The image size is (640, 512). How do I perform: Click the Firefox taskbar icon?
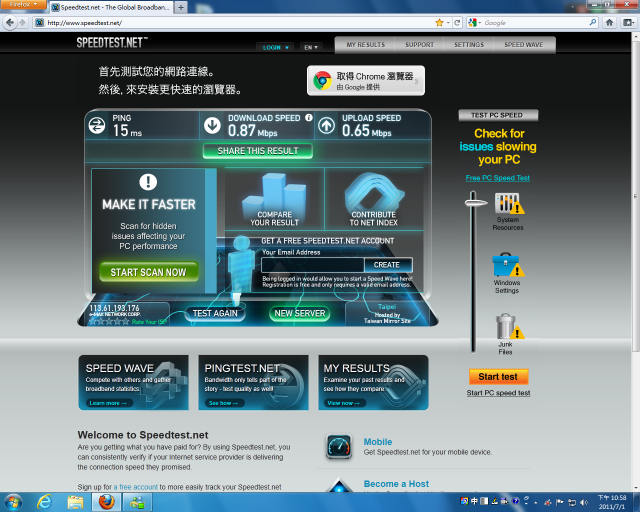tap(106, 502)
